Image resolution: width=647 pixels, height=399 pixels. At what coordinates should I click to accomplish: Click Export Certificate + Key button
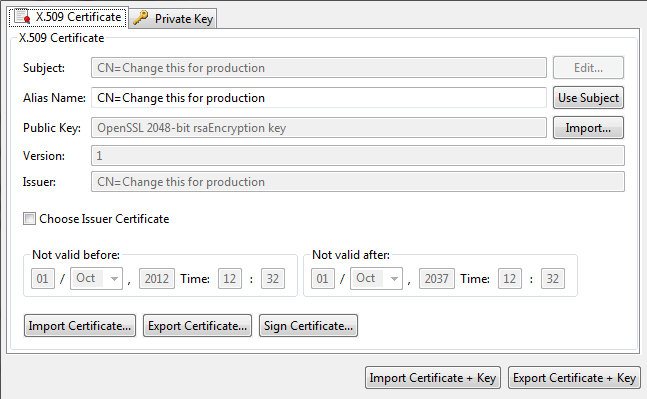tap(574, 378)
